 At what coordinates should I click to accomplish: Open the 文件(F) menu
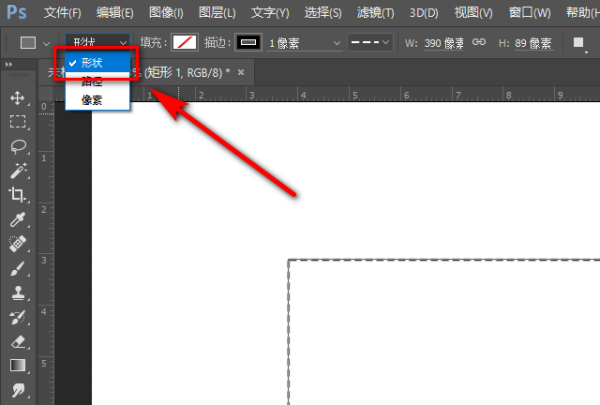(x=62, y=13)
